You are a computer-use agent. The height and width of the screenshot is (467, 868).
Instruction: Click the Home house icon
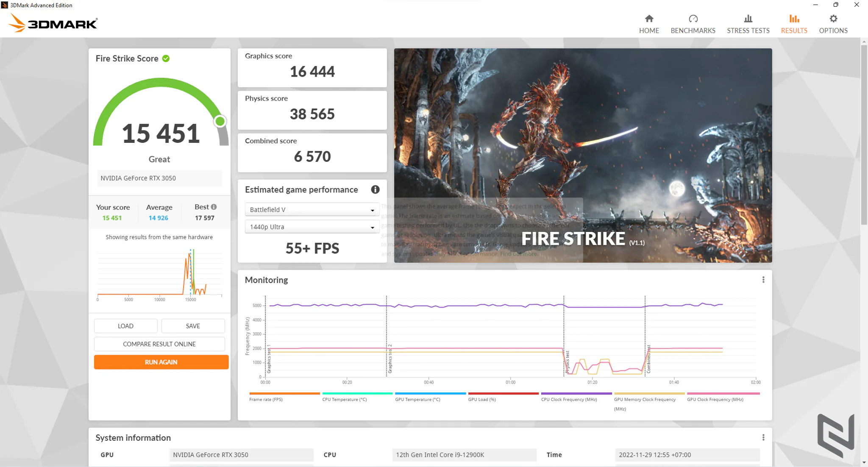[649, 19]
